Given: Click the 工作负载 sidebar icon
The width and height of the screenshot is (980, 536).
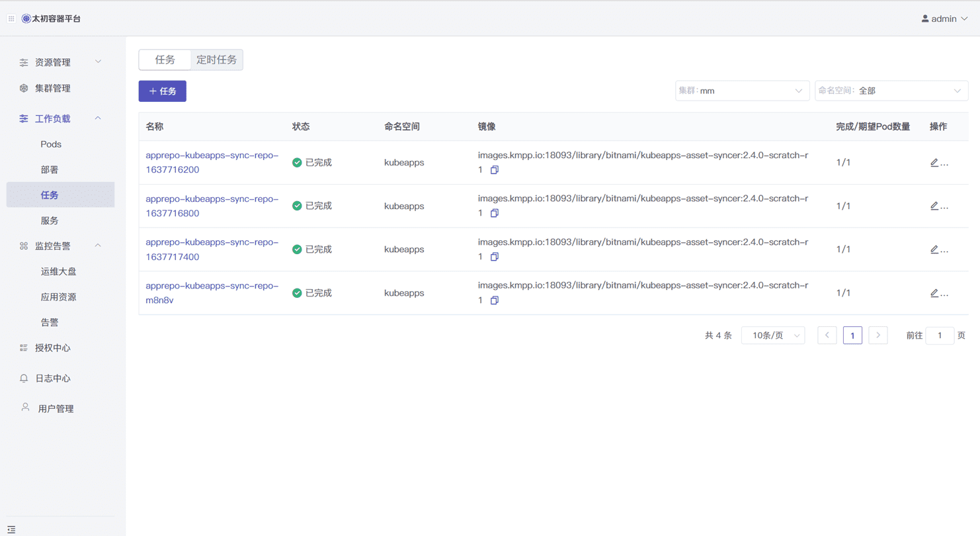Looking at the screenshot, I should coord(24,118).
